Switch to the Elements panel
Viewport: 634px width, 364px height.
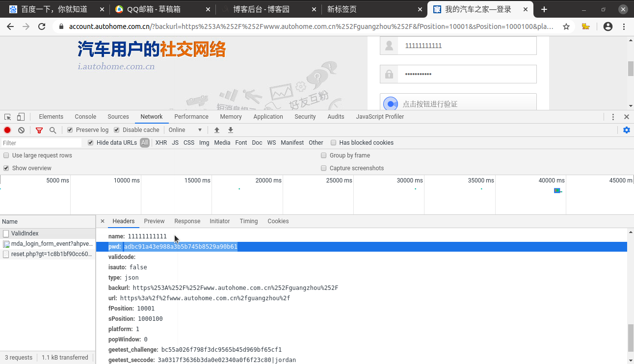(51, 117)
